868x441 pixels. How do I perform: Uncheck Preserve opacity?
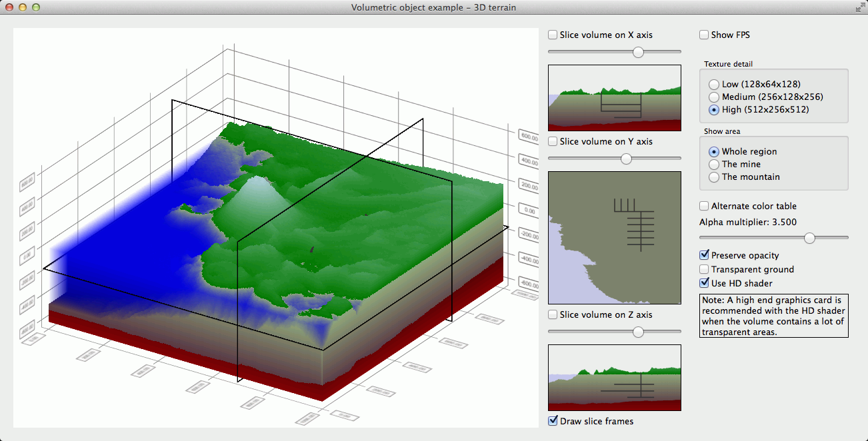point(704,254)
